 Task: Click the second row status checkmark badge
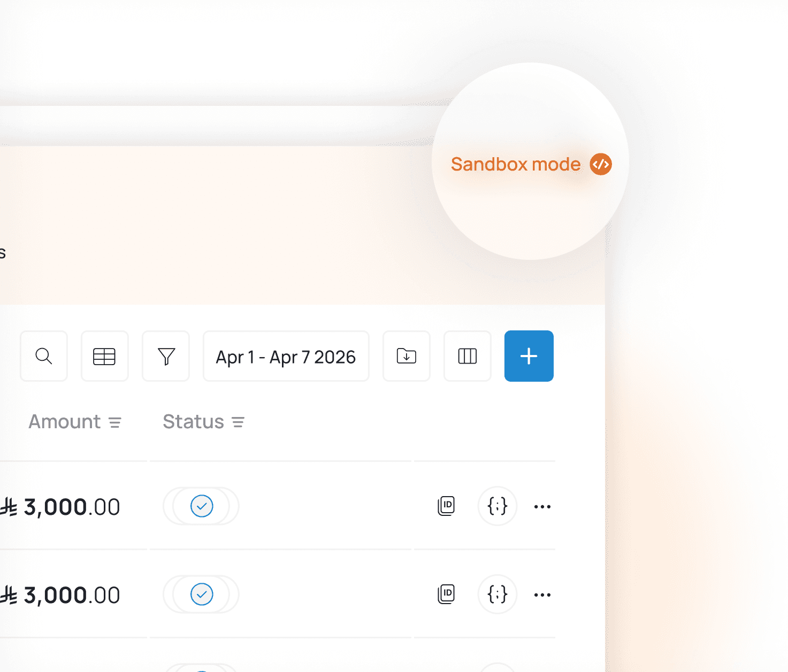pyautogui.click(x=202, y=594)
